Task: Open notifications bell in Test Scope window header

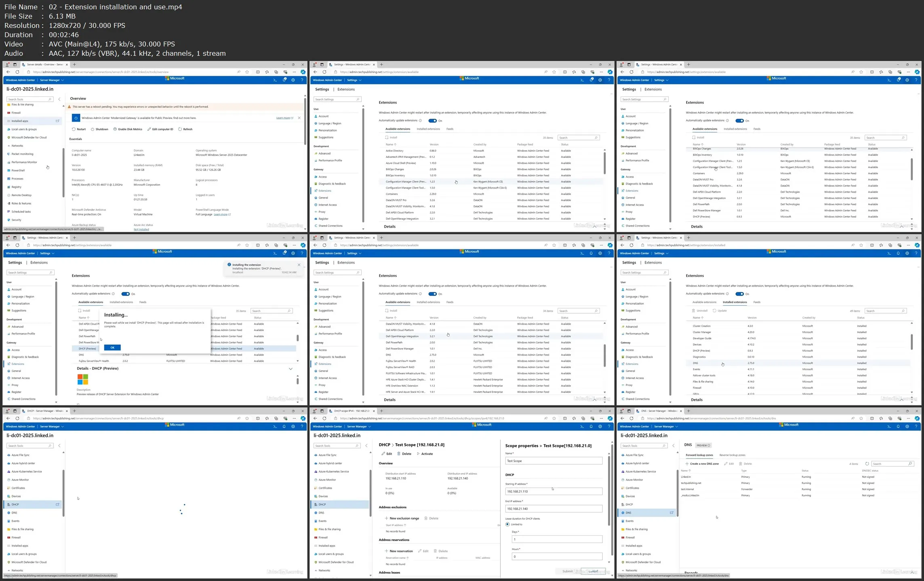Action: 591,426
